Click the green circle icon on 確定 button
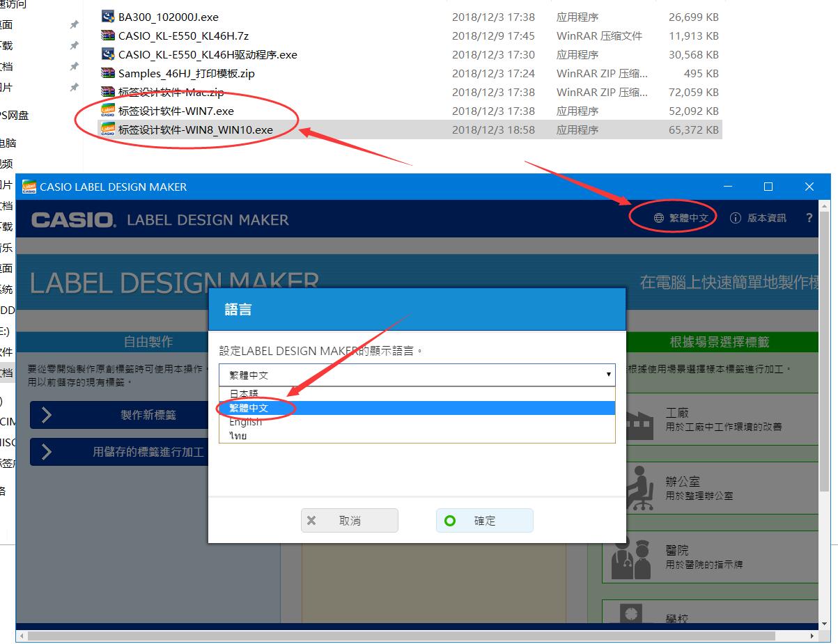The width and height of the screenshot is (838, 644). 450,521
